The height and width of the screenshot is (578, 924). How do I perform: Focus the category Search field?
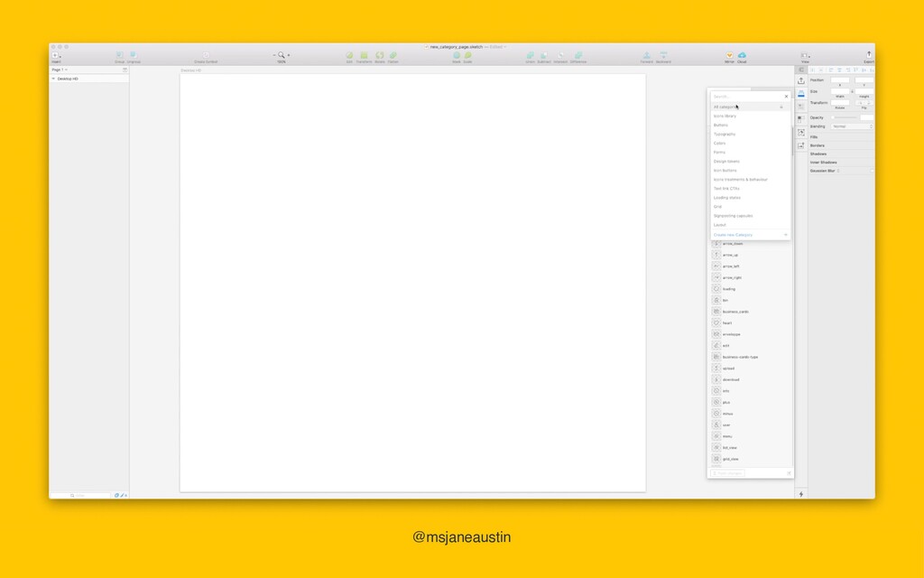pyautogui.click(x=745, y=97)
